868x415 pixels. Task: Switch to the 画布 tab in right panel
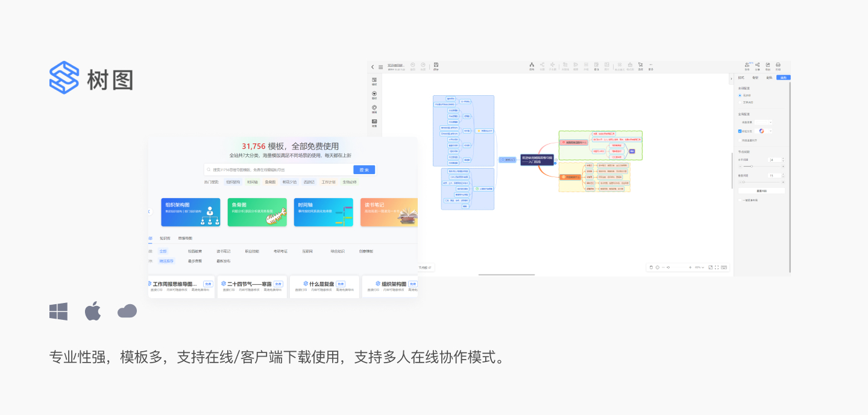tap(783, 78)
